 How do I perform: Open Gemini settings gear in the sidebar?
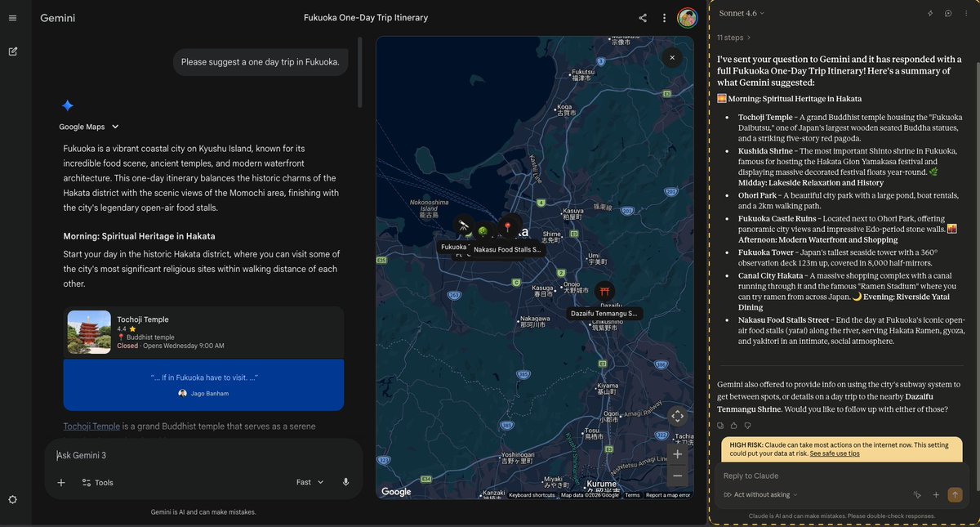tap(12, 499)
